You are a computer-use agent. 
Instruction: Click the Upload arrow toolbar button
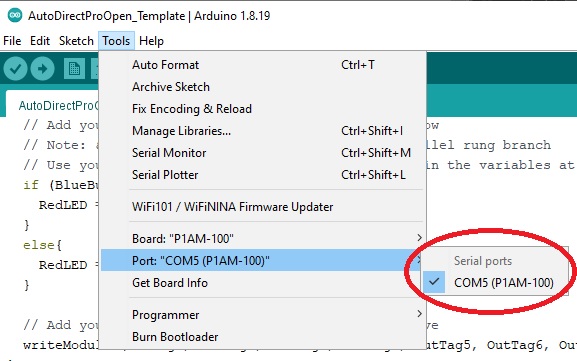click(x=42, y=68)
